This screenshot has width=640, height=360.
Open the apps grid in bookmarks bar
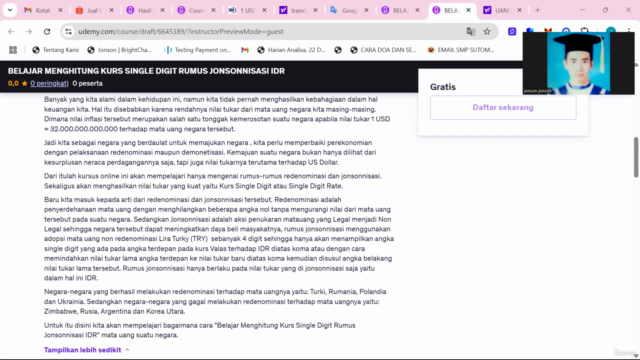click(13, 50)
